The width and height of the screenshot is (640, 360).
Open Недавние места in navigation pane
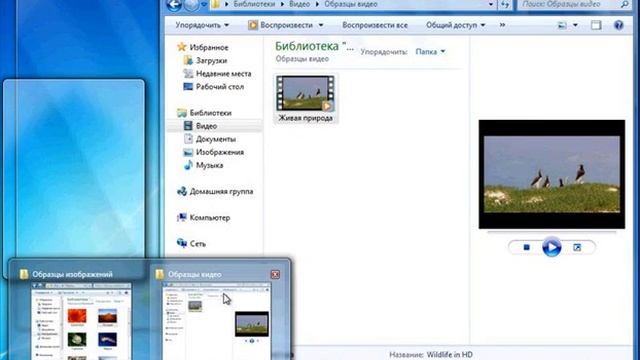(223, 74)
